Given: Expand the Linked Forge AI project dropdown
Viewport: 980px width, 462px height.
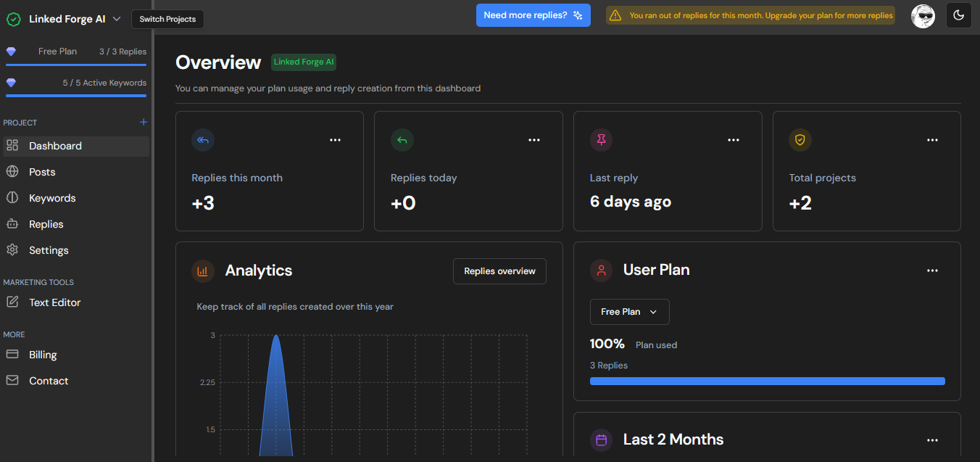Looking at the screenshot, I should [117, 20].
